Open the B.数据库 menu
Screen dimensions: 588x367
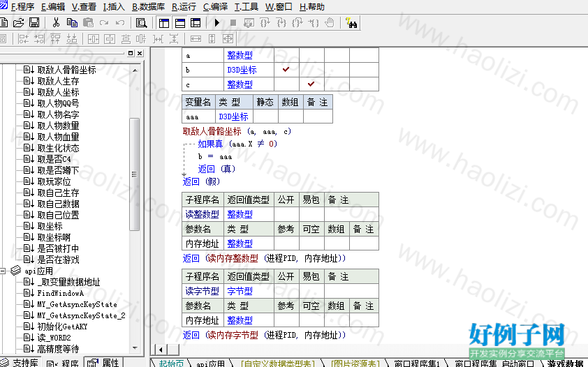tap(148, 7)
